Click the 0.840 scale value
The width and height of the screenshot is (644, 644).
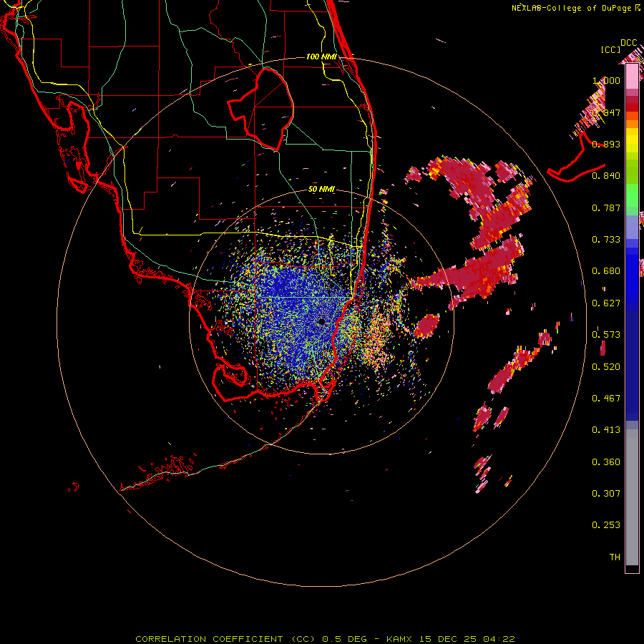point(606,176)
